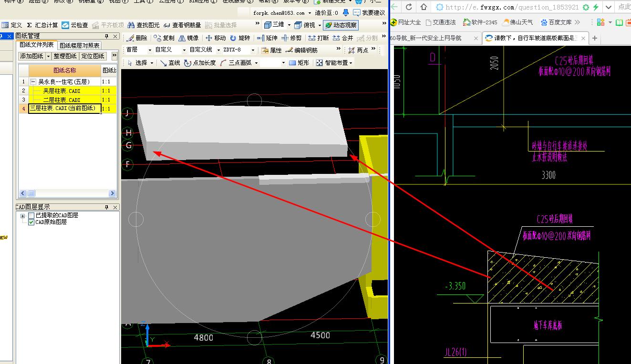Image resolution: width=631 pixels, height=364 pixels.
Task: Select 俯视 top view button
Action: pyautogui.click(x=305, y=25)
